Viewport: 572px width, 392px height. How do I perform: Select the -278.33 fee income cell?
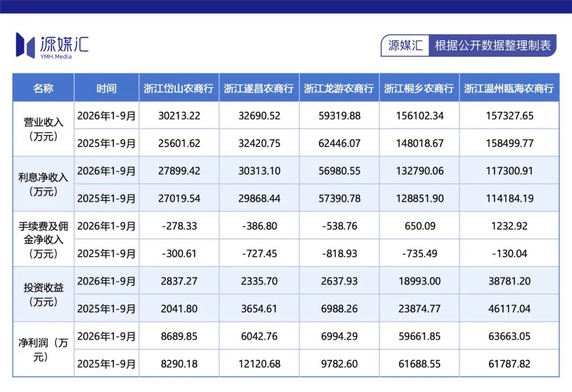(x=179, y=226)
